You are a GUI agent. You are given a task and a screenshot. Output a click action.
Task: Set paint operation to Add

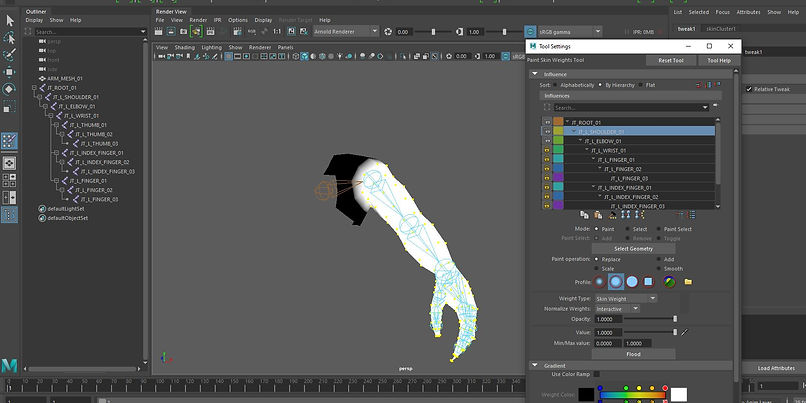tap(659, 260)
